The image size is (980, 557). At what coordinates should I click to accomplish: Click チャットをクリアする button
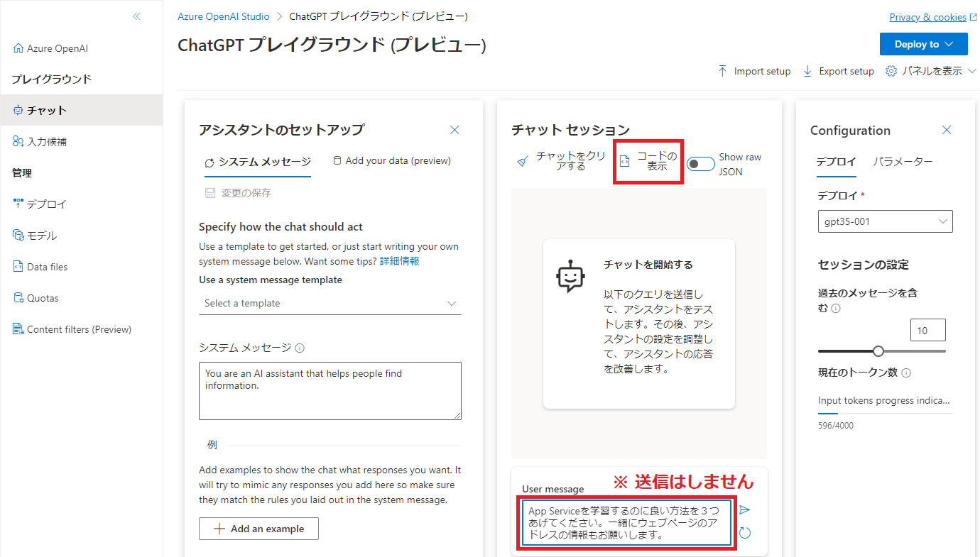[562, 161]
